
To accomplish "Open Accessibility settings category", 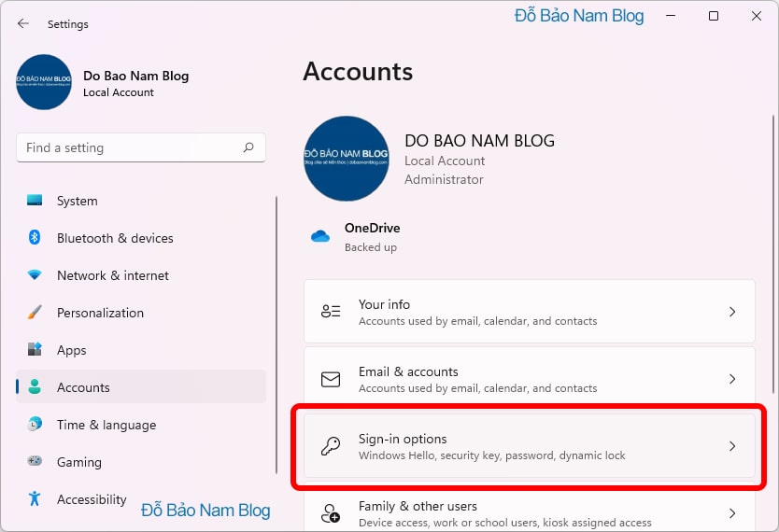I will tap(141, 499).
